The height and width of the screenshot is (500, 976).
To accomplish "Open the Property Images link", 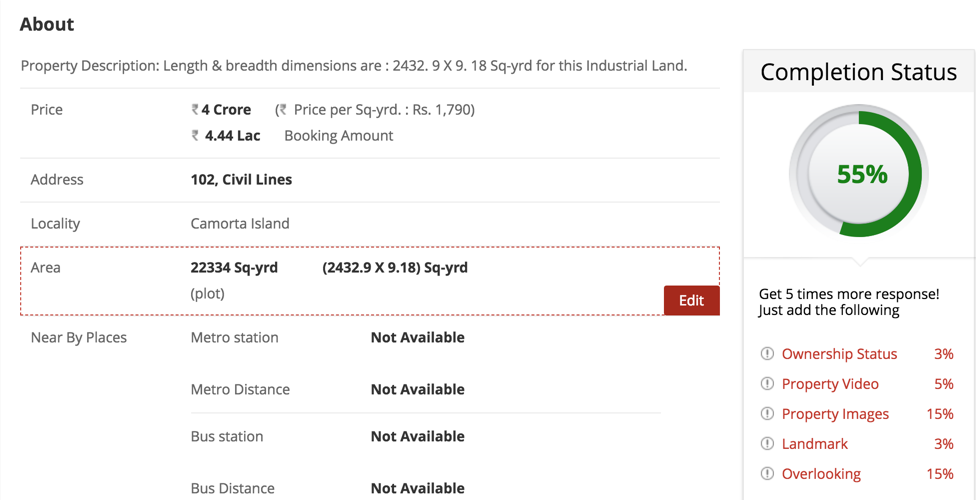I will pos(835,414).
